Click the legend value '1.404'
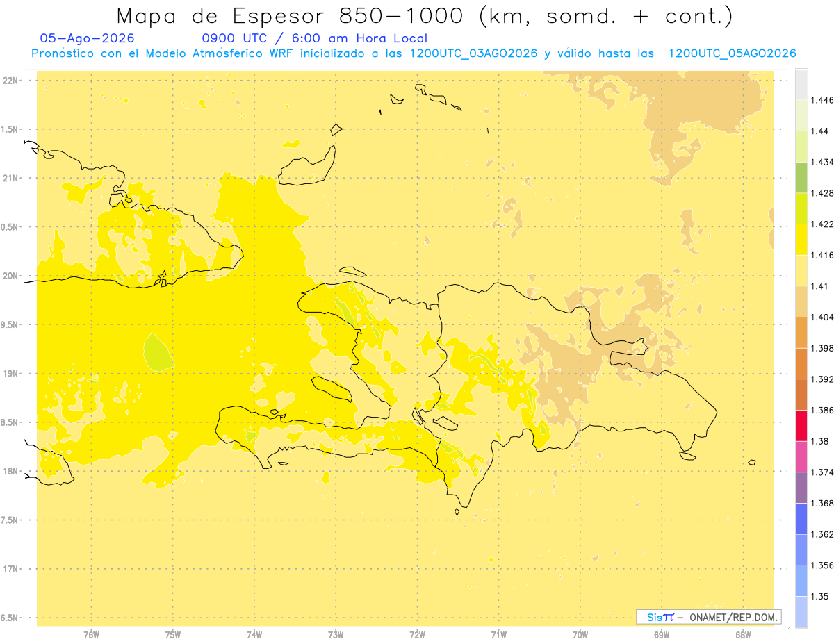Viewport: 834px width, 644px height. click(x=822, y=317)
